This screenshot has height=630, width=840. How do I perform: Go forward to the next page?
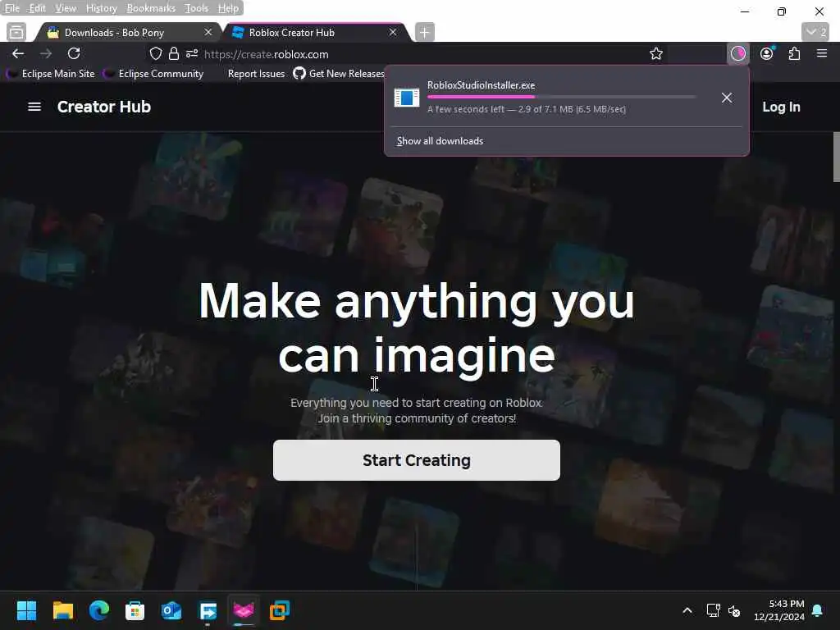pos(46,53)
